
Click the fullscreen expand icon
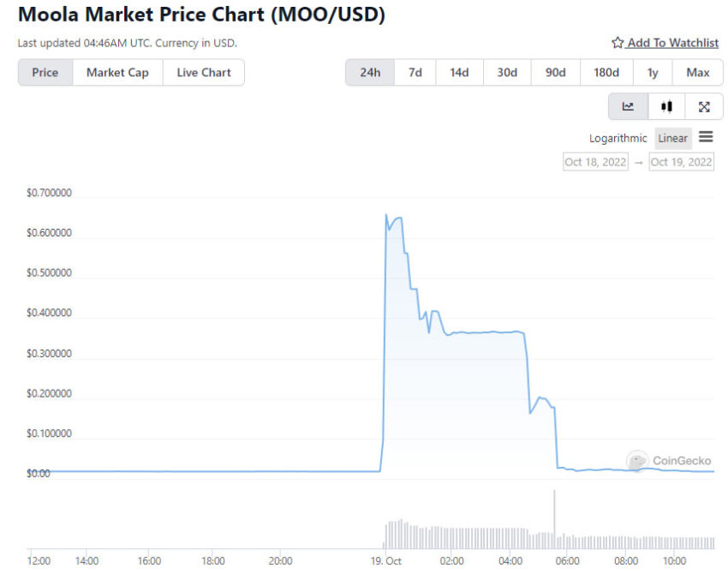click(x=704, y=107)
